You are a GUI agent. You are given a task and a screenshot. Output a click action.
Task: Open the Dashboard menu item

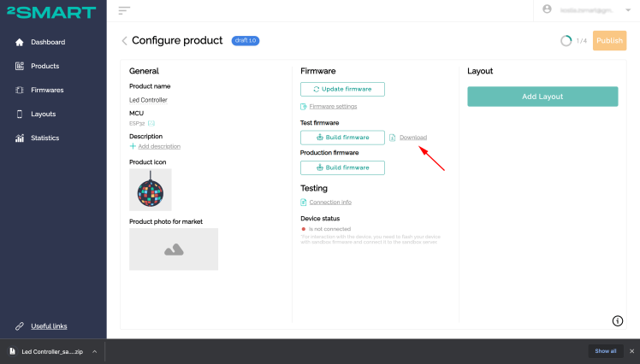48,42
